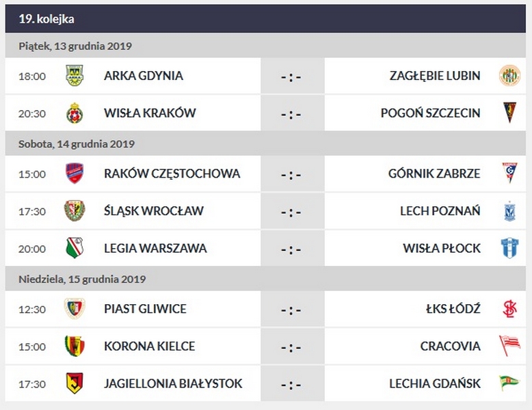Click the Cracovia club crest

pos(509,346)
